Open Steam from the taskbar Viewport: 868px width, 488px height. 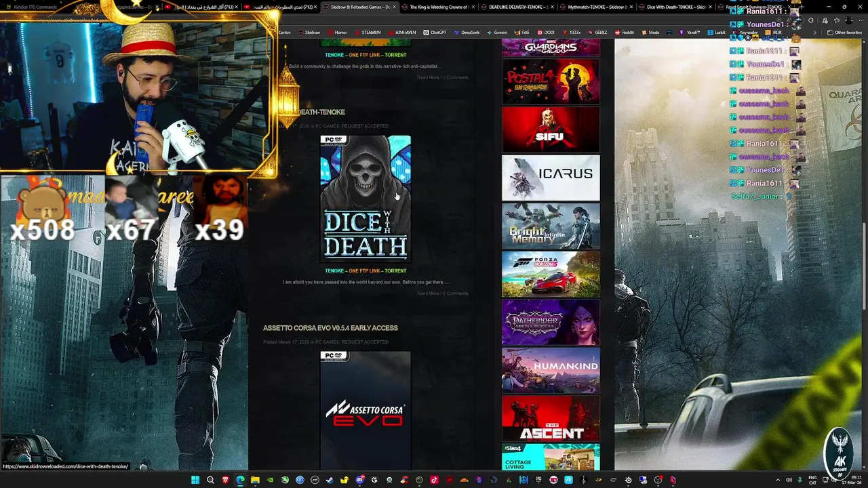(330, 480)
